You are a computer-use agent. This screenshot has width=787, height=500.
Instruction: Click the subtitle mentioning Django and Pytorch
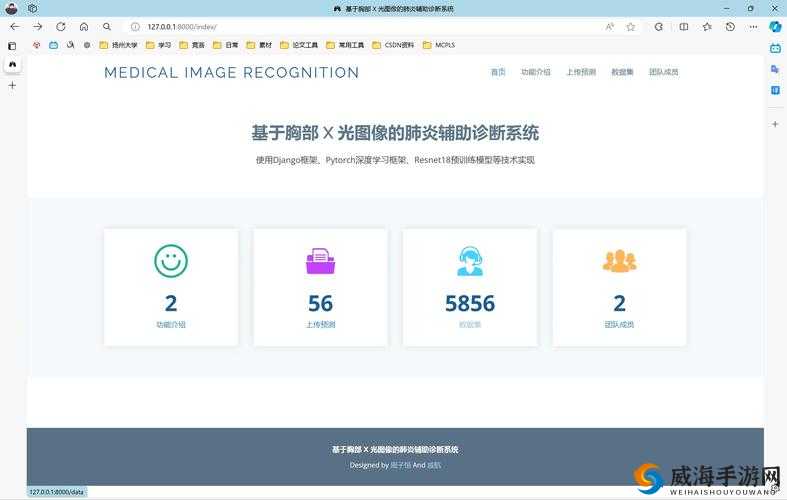click(395, 160)
